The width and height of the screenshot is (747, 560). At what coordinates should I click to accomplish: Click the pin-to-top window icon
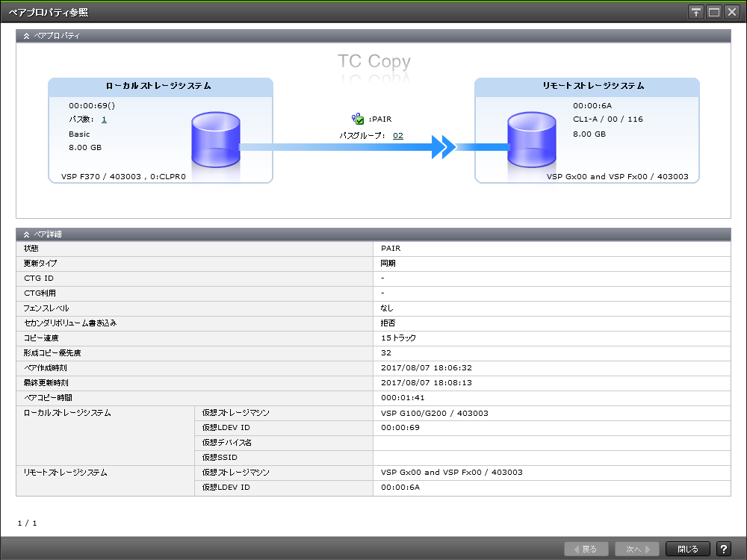(x=696, y=13)
